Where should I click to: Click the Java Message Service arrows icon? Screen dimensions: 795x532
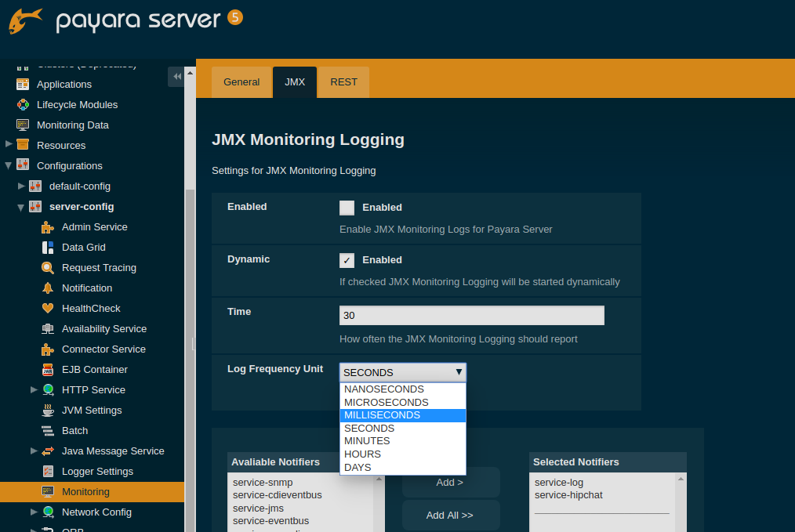coord(48,451)
